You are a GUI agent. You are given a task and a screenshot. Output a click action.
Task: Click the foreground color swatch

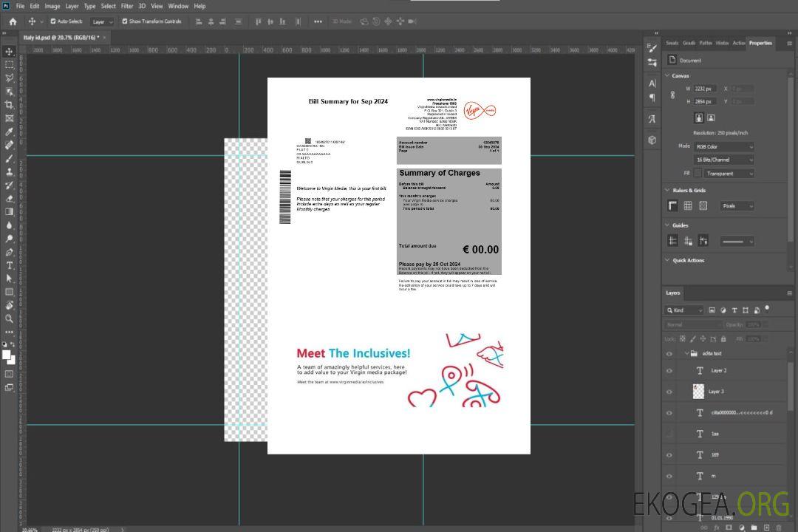(7, 355)
